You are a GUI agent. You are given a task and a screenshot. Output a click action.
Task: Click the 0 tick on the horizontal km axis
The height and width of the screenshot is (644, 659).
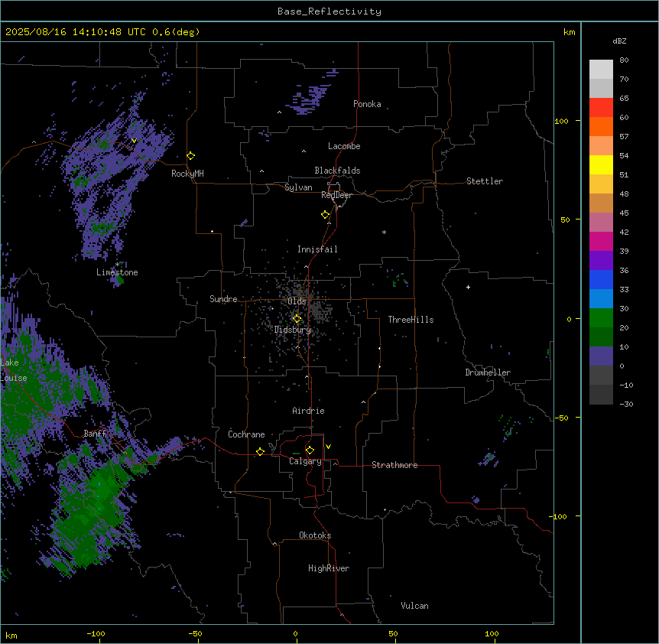tap(295, 633)
